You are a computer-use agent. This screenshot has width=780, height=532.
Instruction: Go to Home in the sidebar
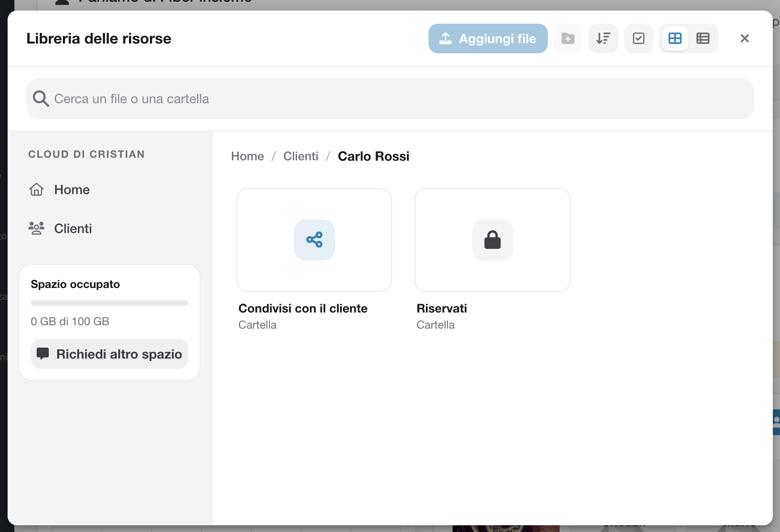pos(72,189)
